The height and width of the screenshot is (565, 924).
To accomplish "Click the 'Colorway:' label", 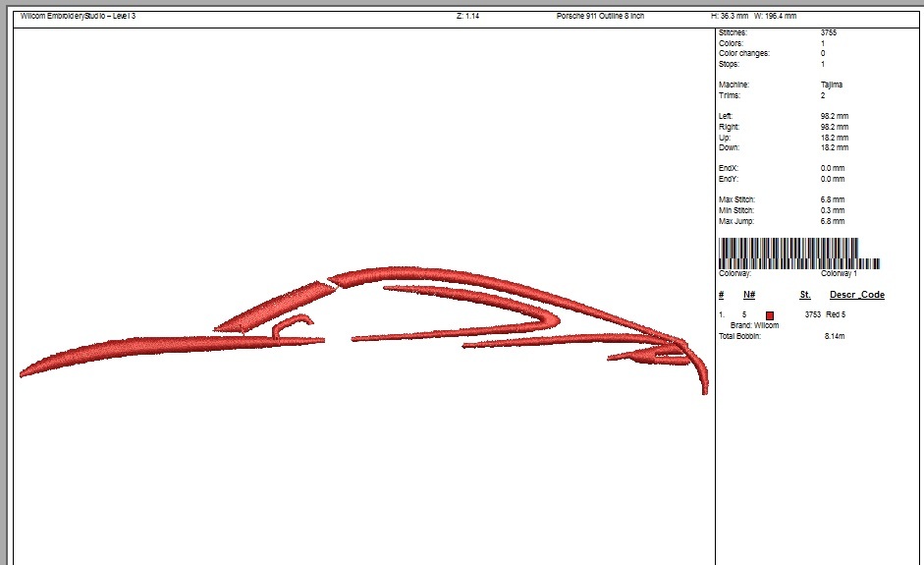I will [734, 273].
